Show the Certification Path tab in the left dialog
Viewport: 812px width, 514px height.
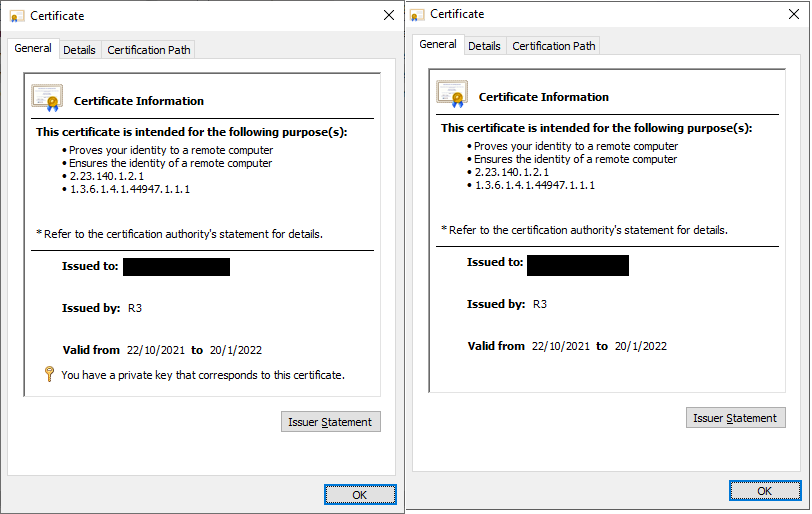149,50
